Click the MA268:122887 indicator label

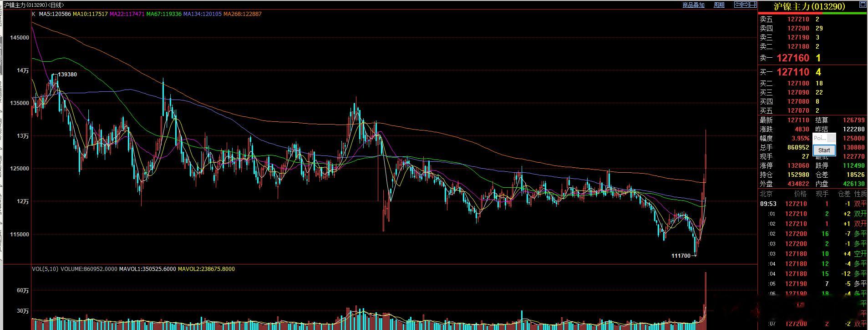click(243, 14)
